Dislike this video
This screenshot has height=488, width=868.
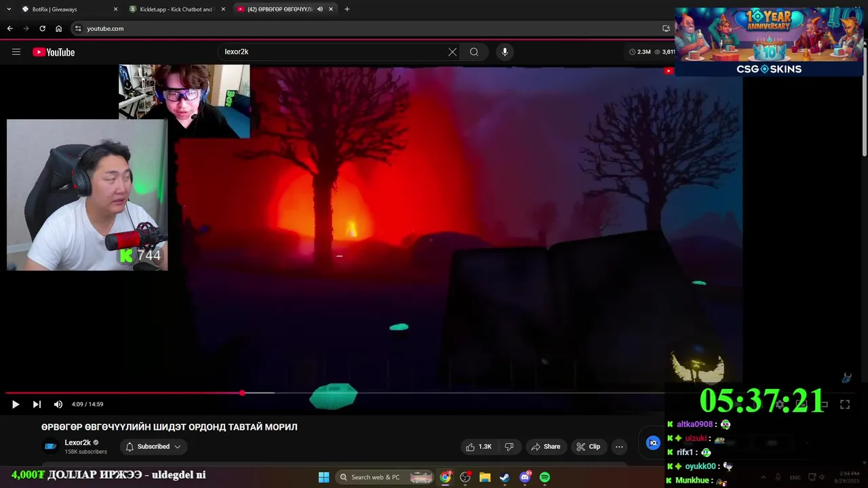coord(509,447)
